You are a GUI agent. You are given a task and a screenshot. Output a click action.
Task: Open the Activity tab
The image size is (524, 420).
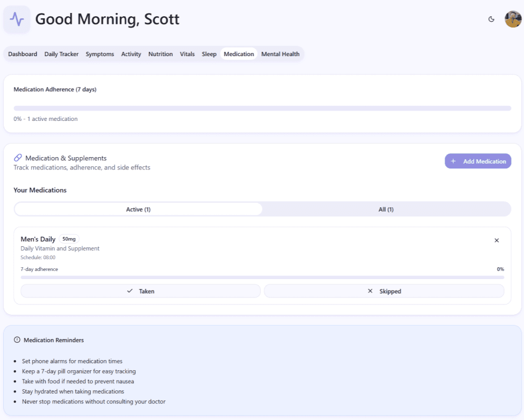(131, 54)
